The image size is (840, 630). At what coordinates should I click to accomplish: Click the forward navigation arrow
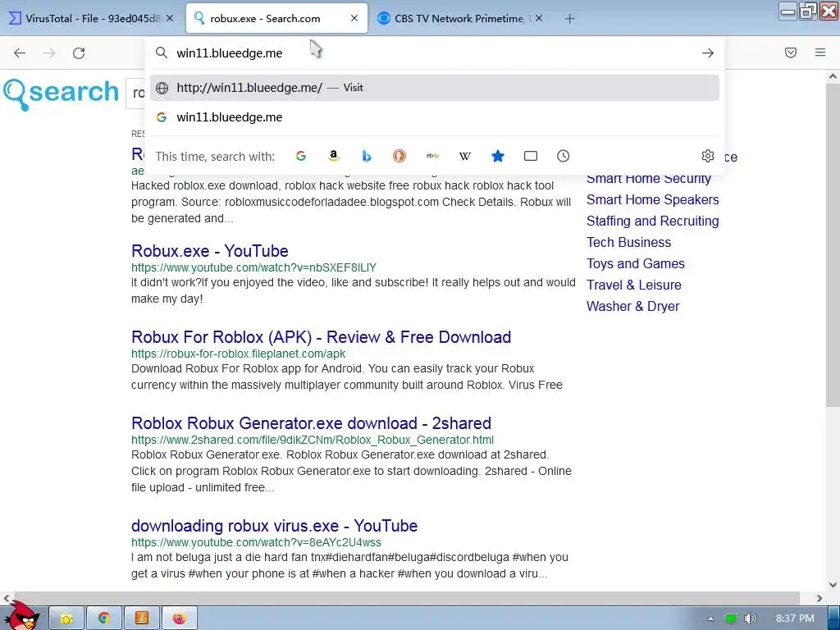49,53
